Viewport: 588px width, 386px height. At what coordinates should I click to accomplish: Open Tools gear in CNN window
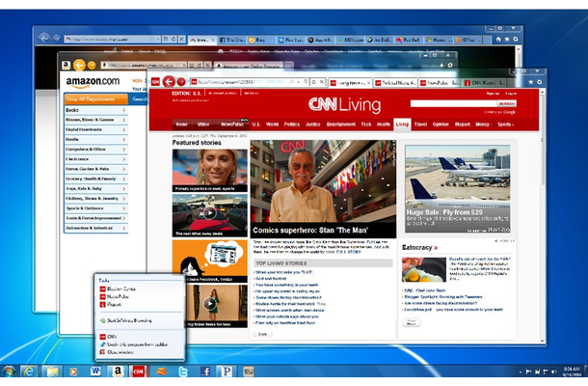[539, 81]
